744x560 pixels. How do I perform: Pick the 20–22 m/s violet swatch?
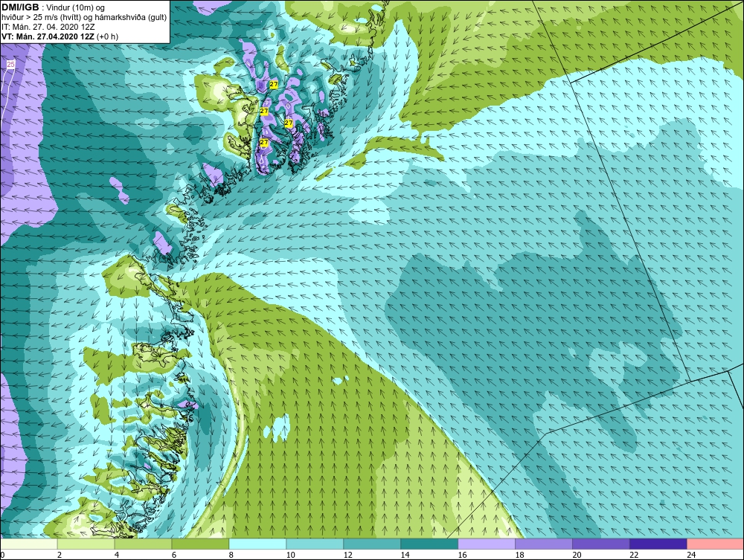(x=600, y=544)
